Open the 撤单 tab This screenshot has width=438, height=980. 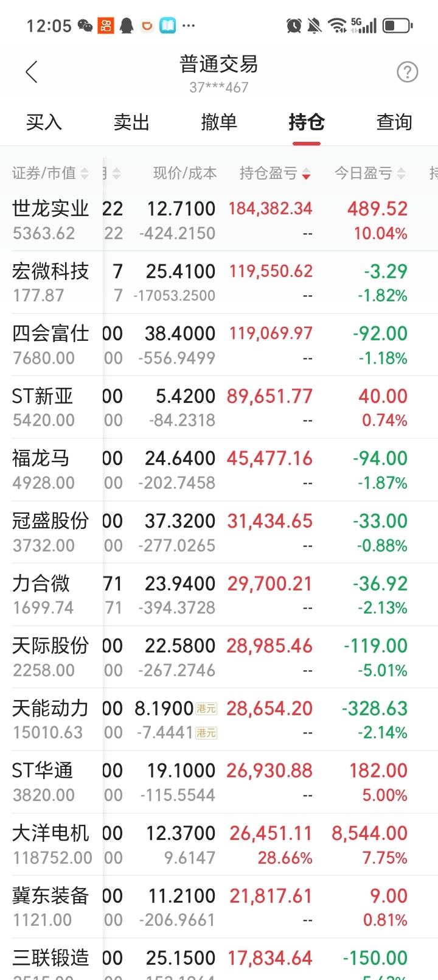tap(219, 122)
